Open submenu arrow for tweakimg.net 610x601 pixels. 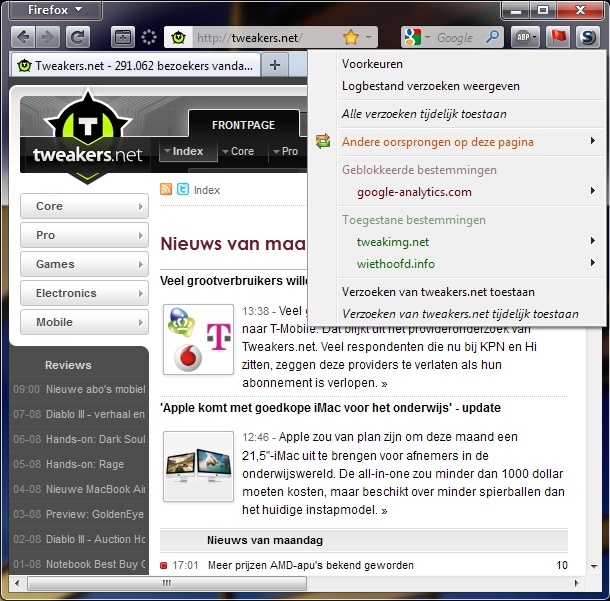592,241
